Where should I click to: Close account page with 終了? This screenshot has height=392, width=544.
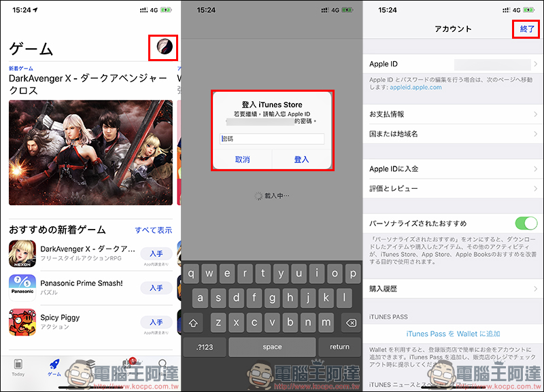526,29
